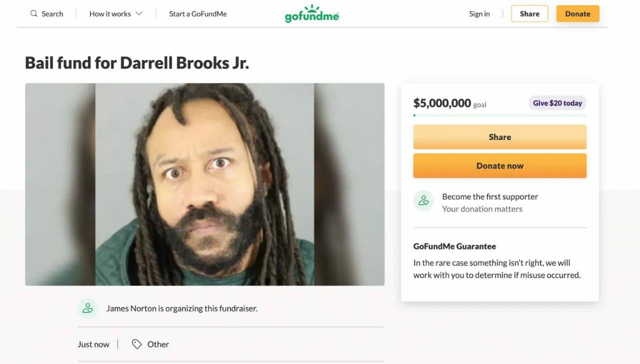Click the header Donate button
Viewport: 640px width, 364px height.
(x=577, y=13)
